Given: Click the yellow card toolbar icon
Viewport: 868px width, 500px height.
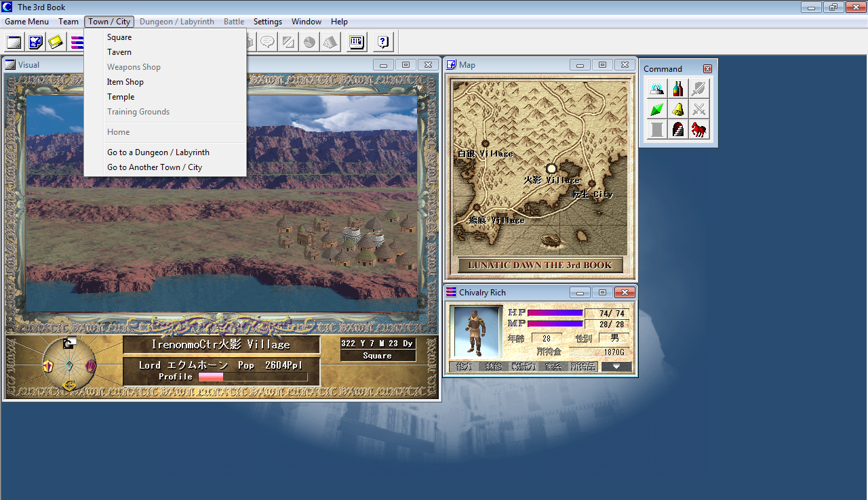Looking at the screenshot, I should tap(56, 42).
